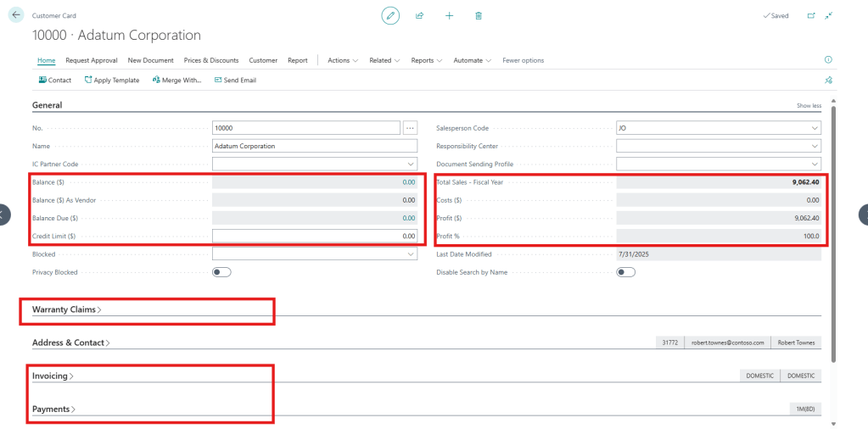Image resolution: width=868 pixels, height=429 pixels.
Task: Click the information icon at right
Action: (x=828, y=60)
